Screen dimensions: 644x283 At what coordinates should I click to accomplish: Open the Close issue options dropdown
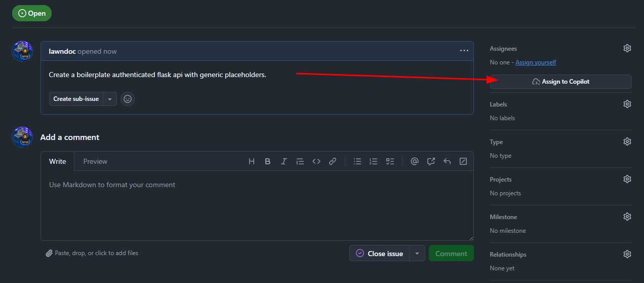pyautogui.click(x=417, y=254)
